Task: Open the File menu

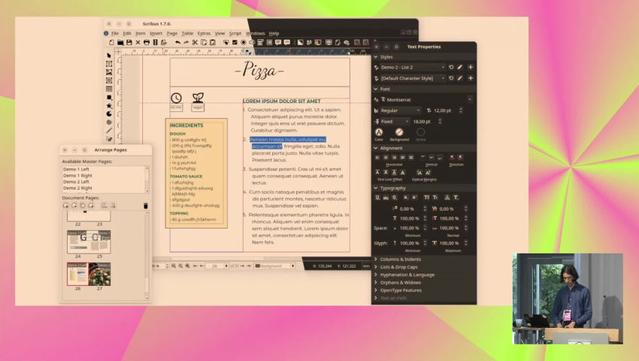Action: [115, 33]
